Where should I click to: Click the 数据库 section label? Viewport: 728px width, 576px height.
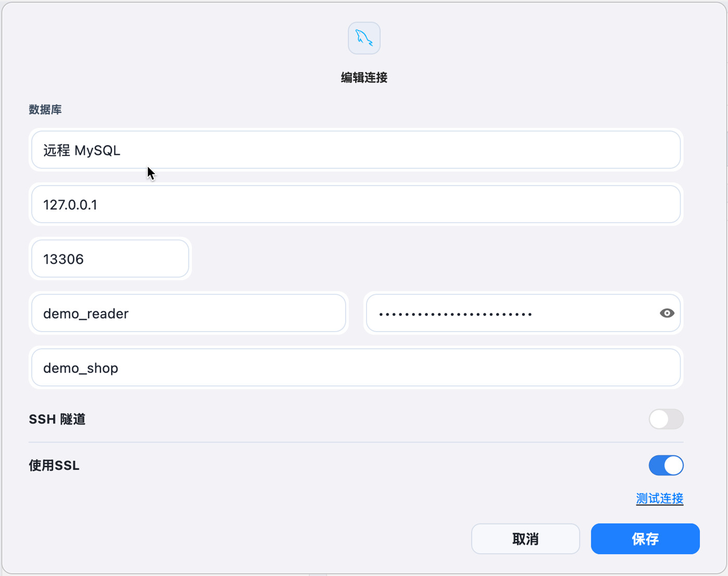pos(45,110)
